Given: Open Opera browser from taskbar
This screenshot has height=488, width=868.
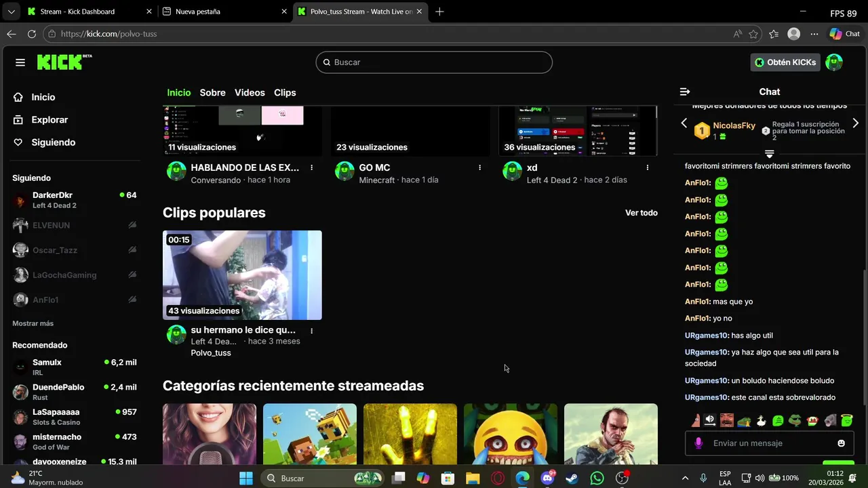Looking at the screenshot, I should (x=498, y=479).
